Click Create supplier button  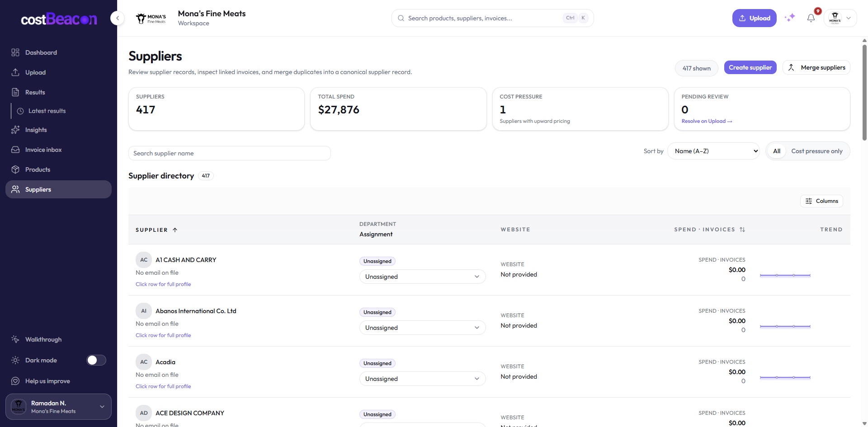coord(750,67)
